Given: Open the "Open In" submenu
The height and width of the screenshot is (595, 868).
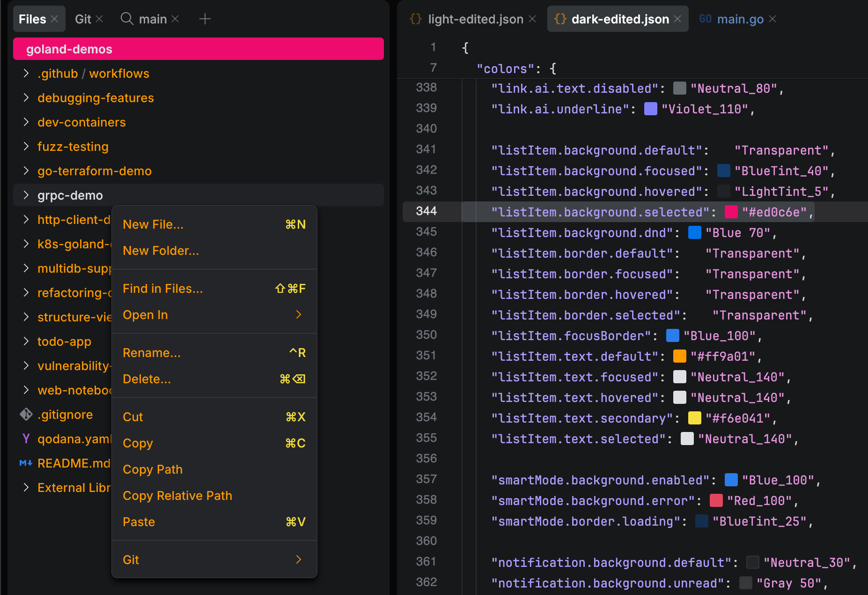Looking at the screenshot, I should [145, 314].
